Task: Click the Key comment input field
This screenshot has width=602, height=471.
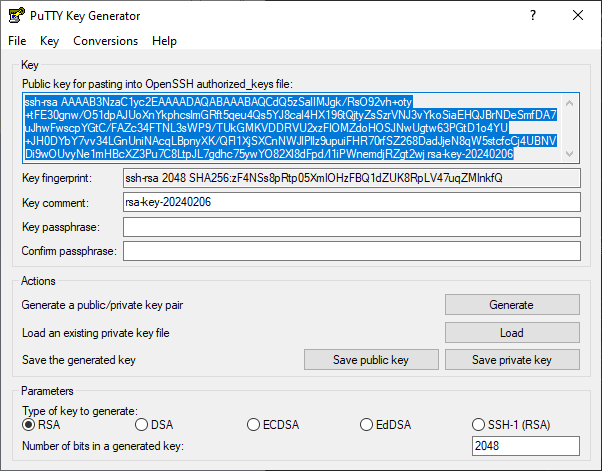Action: pos(352,202)
